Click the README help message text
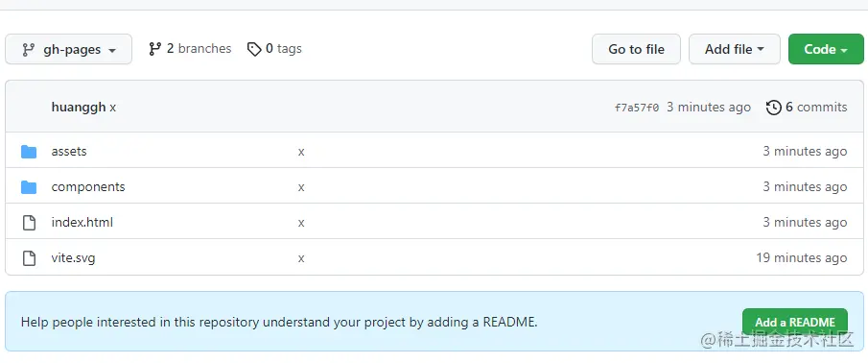Screen dimensions: 868x363 [x=279, y=322]
